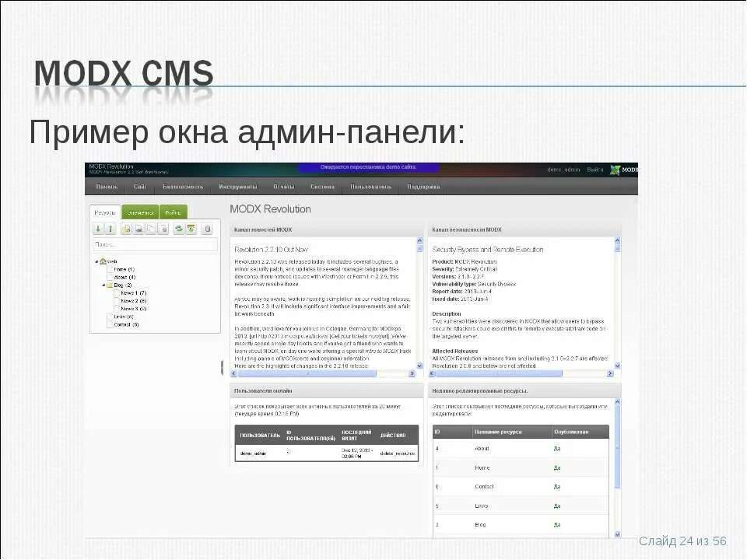Click Blog in recently edited resources table

click(x=480, y=525)
